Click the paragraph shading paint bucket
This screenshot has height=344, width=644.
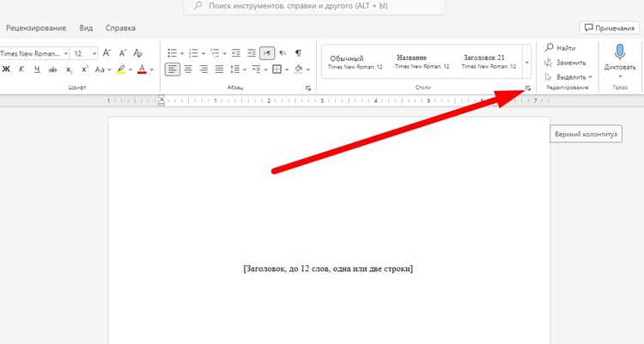click(x=299, y=69)
